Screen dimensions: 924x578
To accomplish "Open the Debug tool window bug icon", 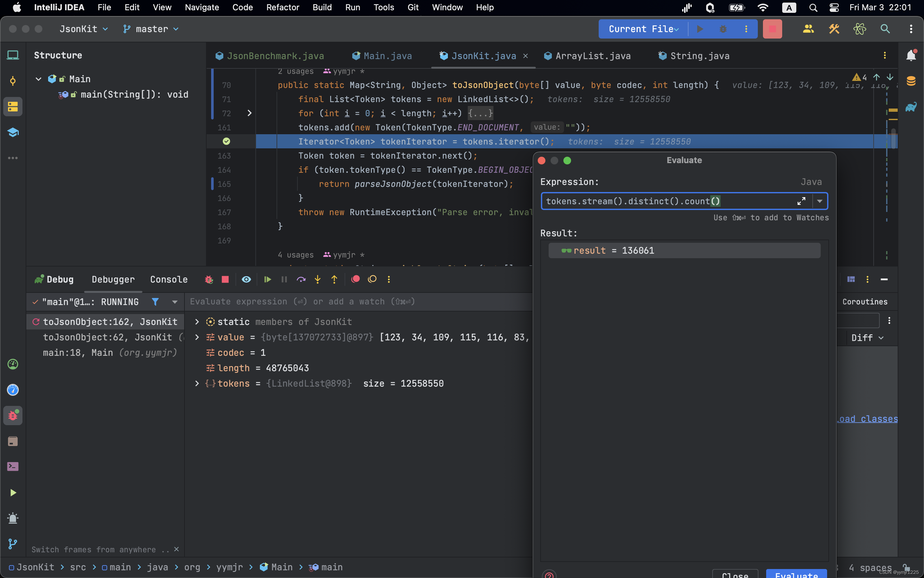I will coord(13,415).
